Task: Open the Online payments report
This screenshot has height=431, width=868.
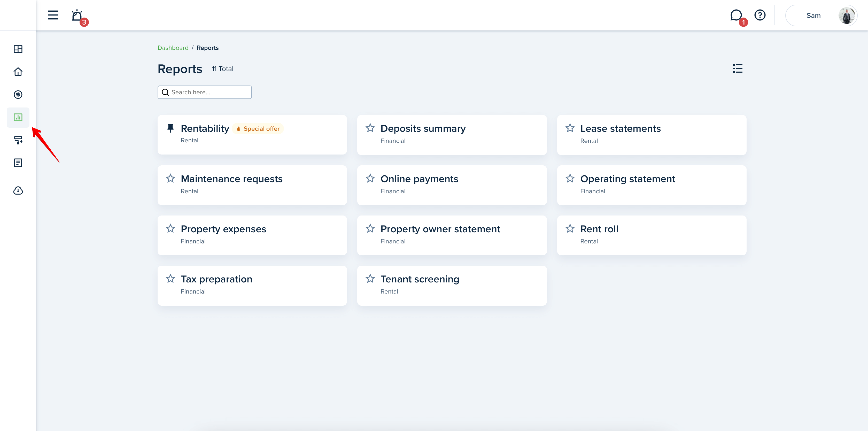Action: [x=452, y=185]
